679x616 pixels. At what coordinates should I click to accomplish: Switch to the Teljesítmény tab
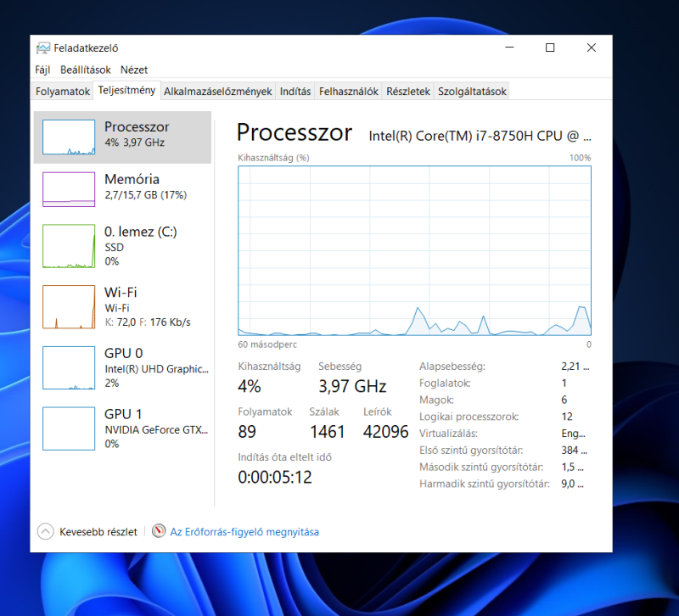[x=126, y=90]
